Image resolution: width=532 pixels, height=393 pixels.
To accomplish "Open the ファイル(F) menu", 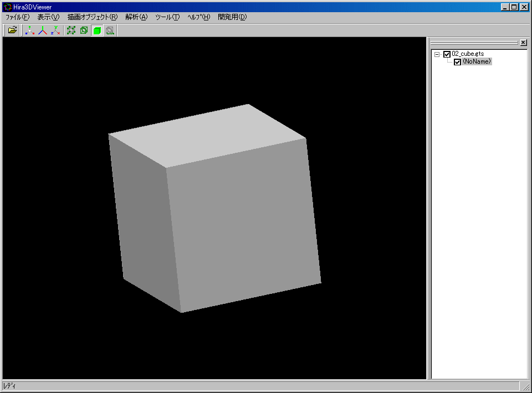I will pyautogui.click(x=17, y=17).
